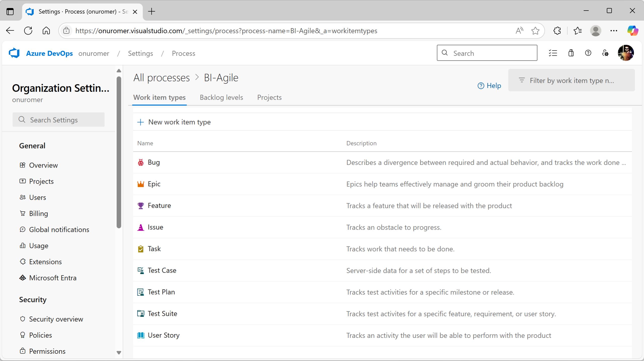Viewport: 644px width, 361px height.
Task: Open the user profile avatar
Action: 626,53
